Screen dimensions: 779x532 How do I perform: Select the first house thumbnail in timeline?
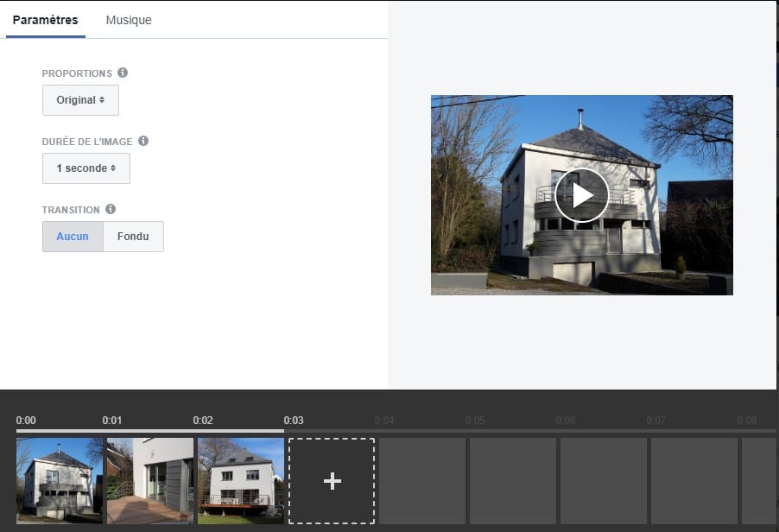click(60, 481)
